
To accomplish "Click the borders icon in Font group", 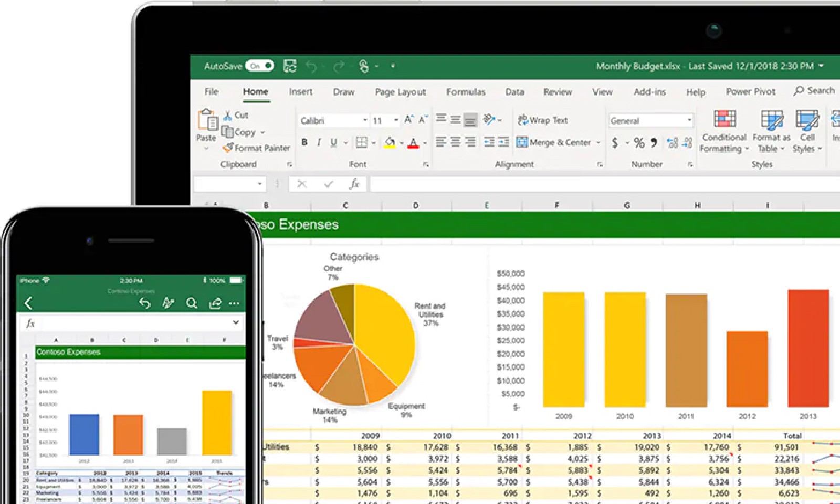I will (x=362, y=142).
